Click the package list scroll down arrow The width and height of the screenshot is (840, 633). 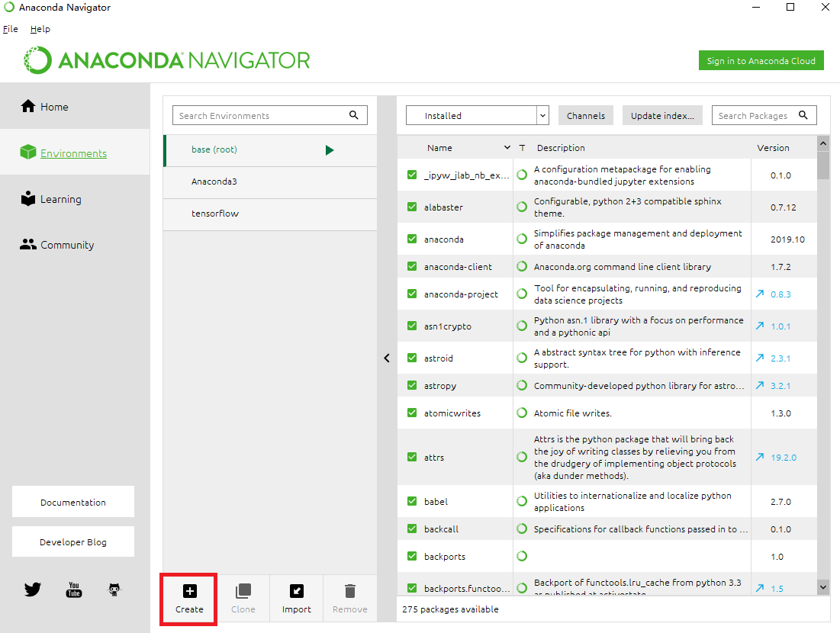(x=823, y=587)
